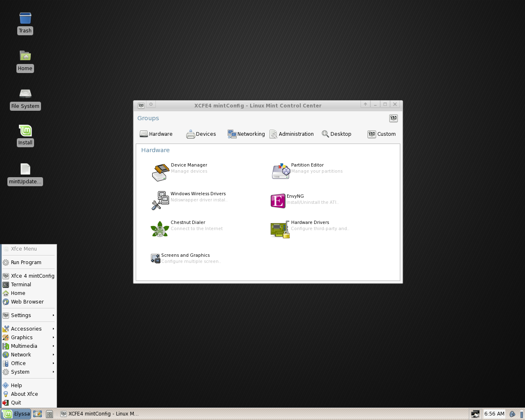Select the Devices group
Viewport: 525px width, 420px height.
(201, 134)
